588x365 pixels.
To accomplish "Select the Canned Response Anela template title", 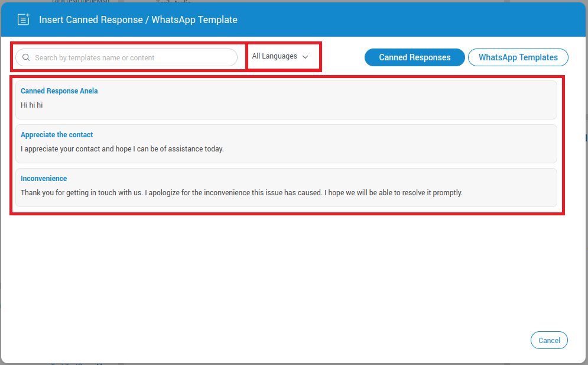I will pyautogui.click(x=59, y=91).
